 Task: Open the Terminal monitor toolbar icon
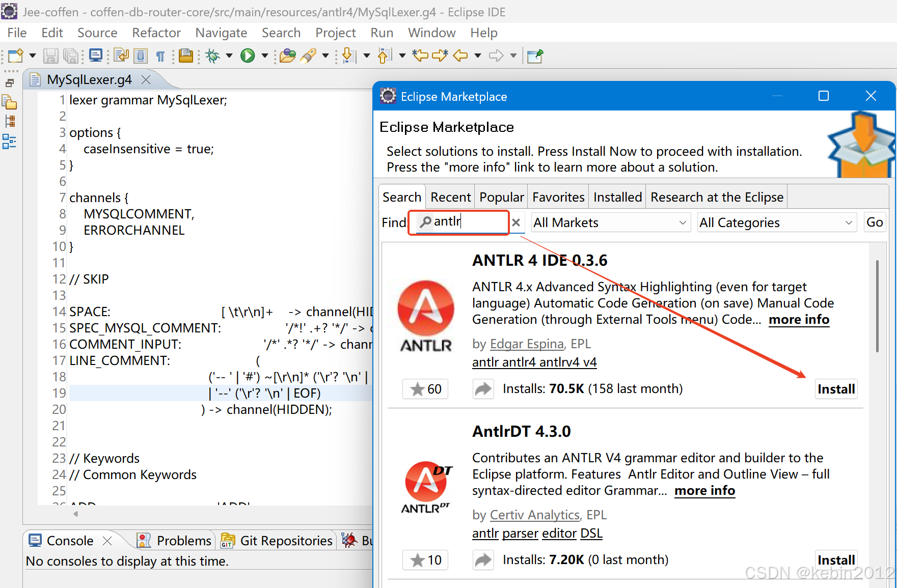(x=95, y=55)
